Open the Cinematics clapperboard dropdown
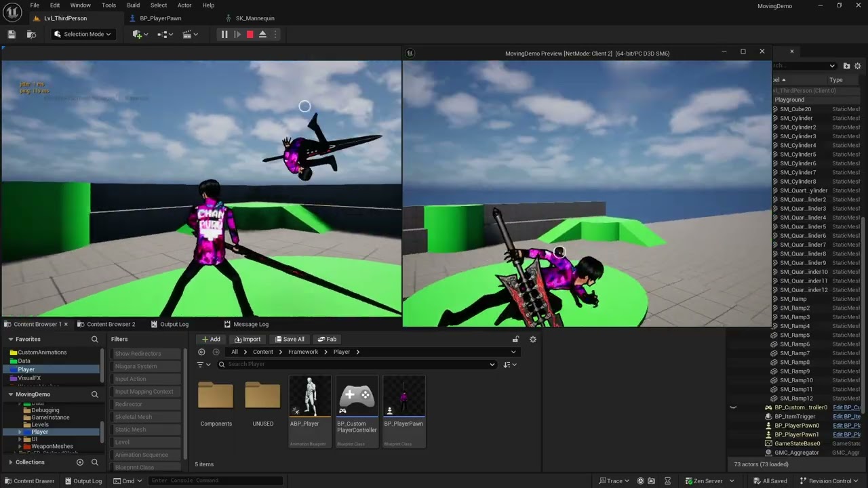This screenshot has height=488, width=868. tap(190, 34)
